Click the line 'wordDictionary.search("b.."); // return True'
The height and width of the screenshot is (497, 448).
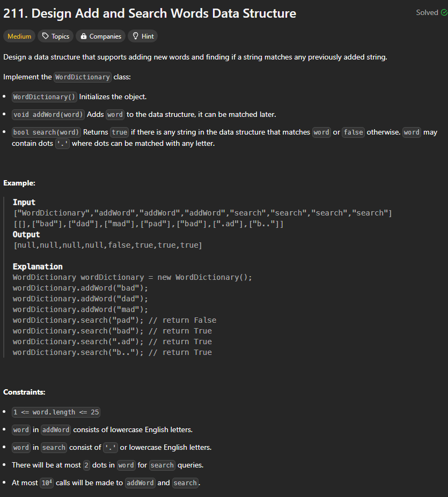pos(112,352)
